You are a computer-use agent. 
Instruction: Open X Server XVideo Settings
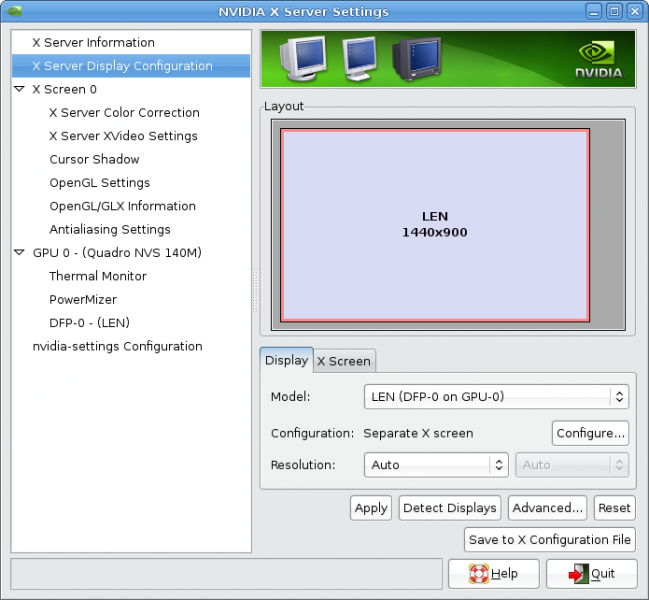(x=123, y=136)
